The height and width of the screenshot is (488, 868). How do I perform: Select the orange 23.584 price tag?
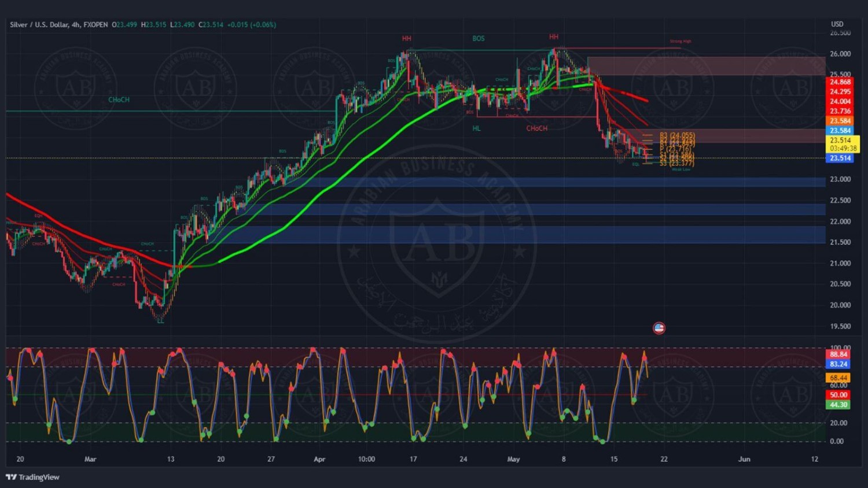[x=840, y=121]
